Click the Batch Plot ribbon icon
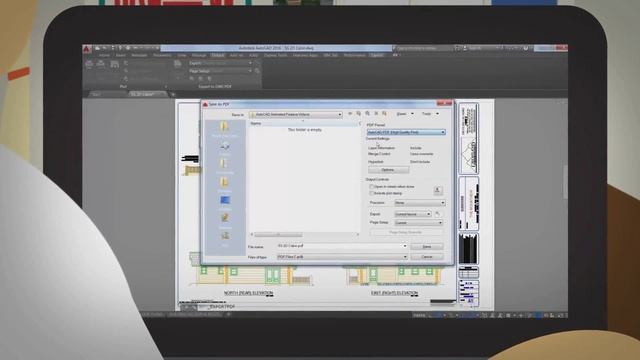The image size is (640, 360). pyautogui.click(x=101, y=64)
